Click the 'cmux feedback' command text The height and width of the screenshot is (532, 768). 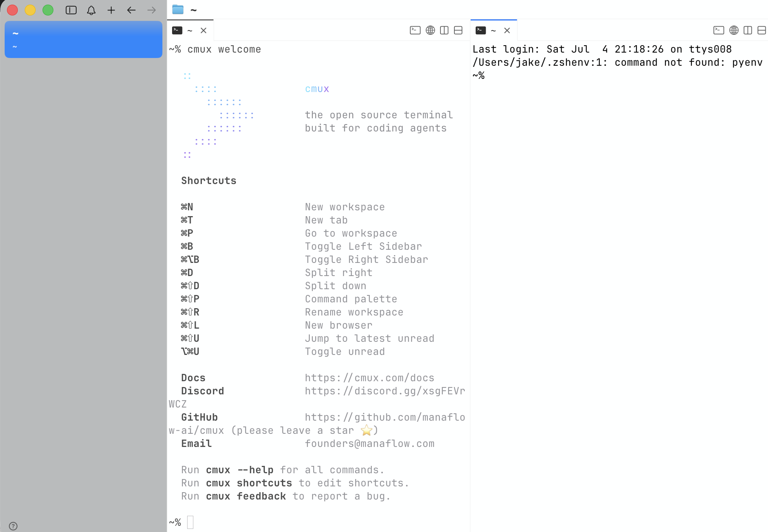pyautogui.click(x=246, y=496)
